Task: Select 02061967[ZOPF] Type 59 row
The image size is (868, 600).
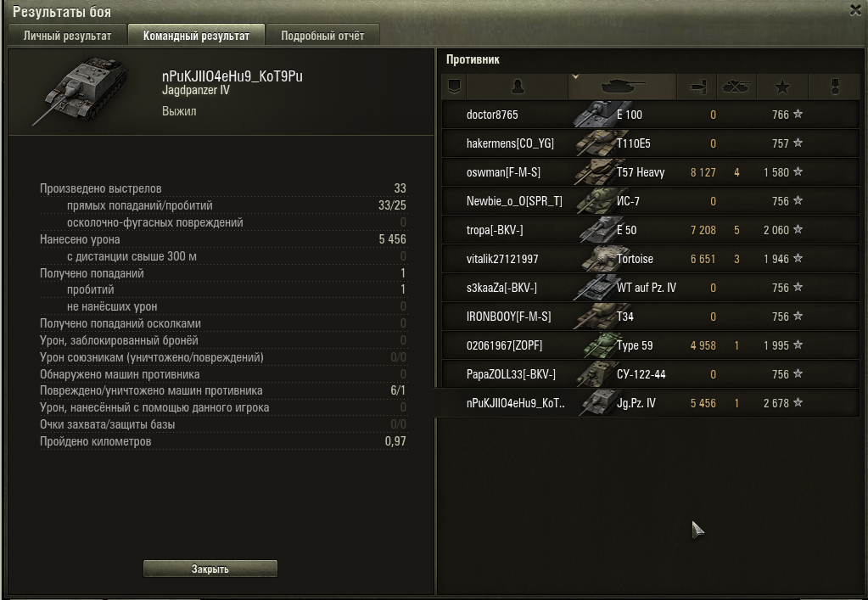Action: click(x=651, y=345)
